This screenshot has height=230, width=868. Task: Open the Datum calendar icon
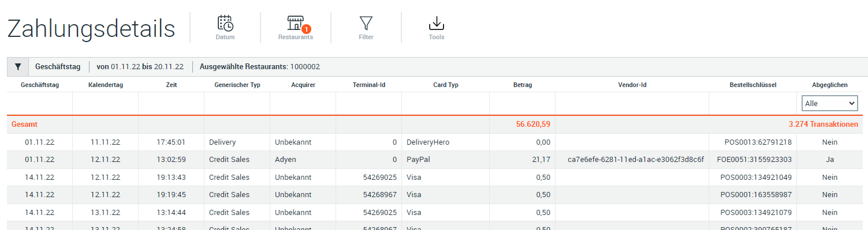tap(225, 23)
